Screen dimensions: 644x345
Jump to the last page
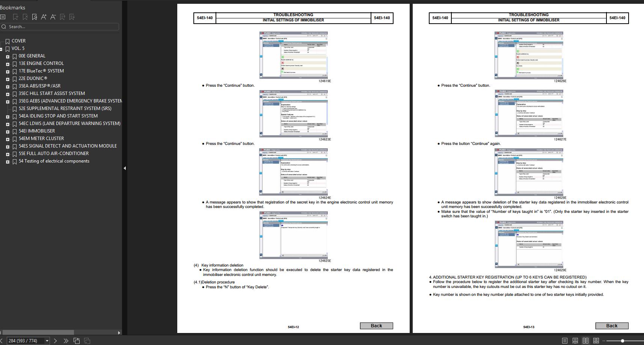(x=66, y=341)
